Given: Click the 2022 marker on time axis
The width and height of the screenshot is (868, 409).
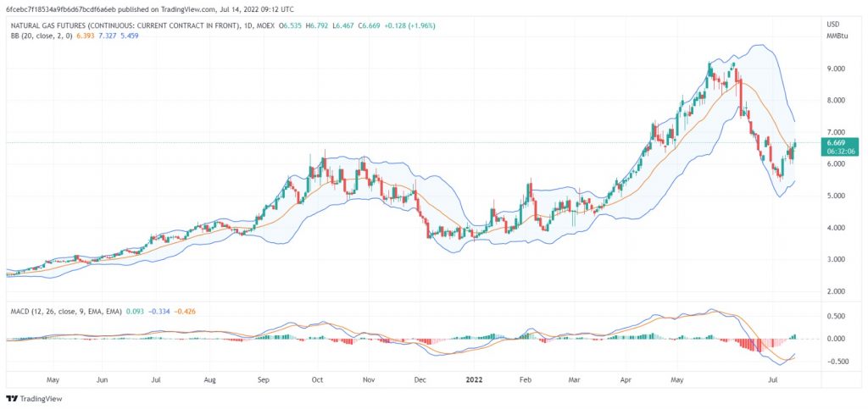Looking at the screenshot, I should pyautogui.click(x=474, y=382).
